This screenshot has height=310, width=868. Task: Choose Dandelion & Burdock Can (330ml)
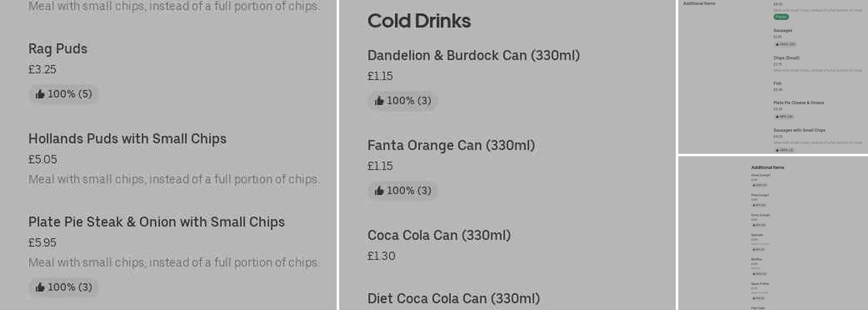click(474, 56)
